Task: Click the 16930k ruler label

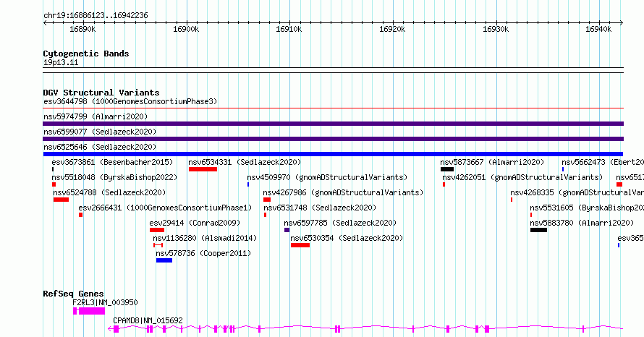Action: pyautogui.click(x=496, y=29)
